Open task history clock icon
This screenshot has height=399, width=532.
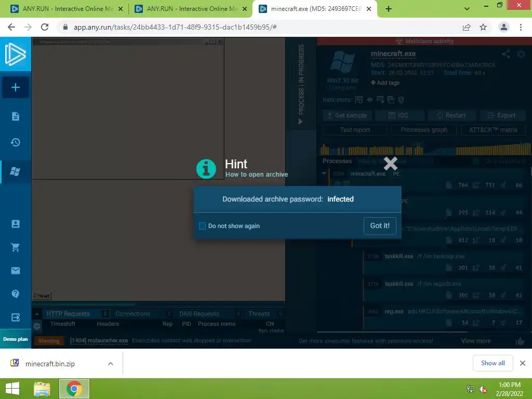pyautogui.click(x=15, y=142)
